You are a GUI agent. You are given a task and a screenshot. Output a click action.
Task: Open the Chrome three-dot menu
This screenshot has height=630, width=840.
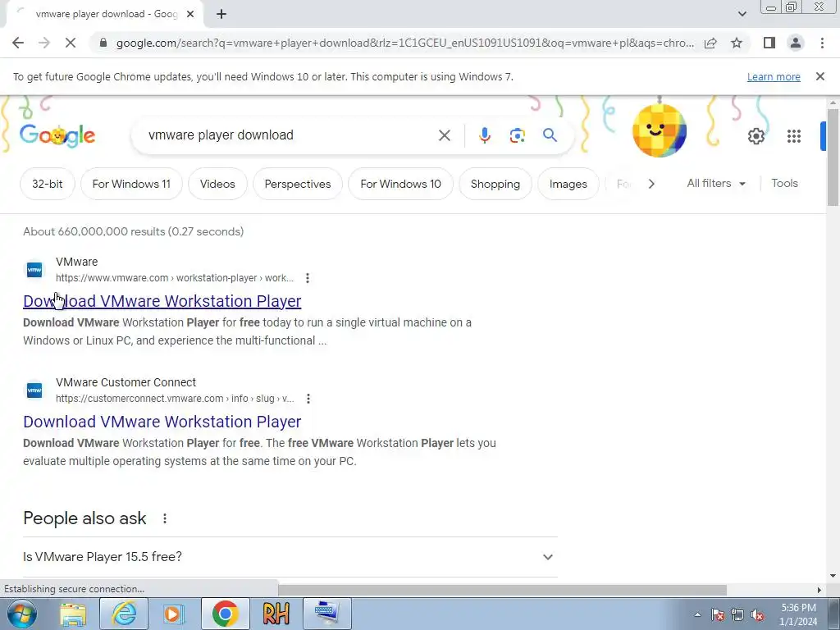[x=822, y=43]
